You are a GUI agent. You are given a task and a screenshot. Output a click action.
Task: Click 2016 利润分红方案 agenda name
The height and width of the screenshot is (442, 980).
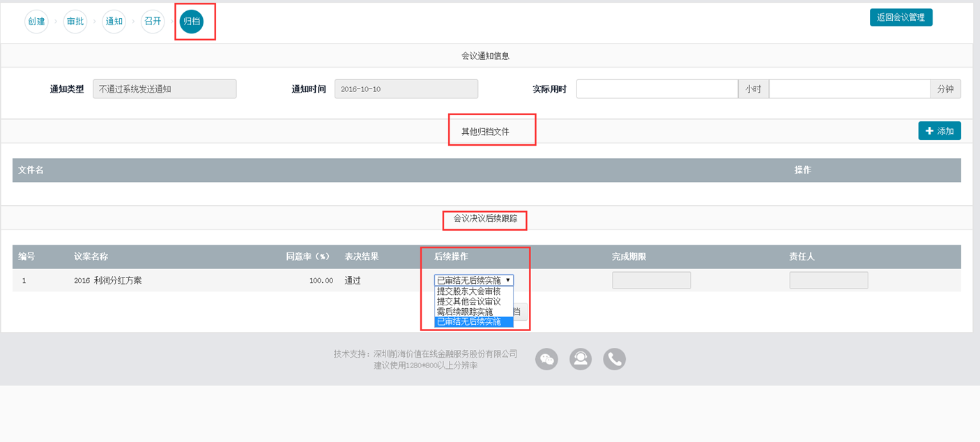point(108,280)
